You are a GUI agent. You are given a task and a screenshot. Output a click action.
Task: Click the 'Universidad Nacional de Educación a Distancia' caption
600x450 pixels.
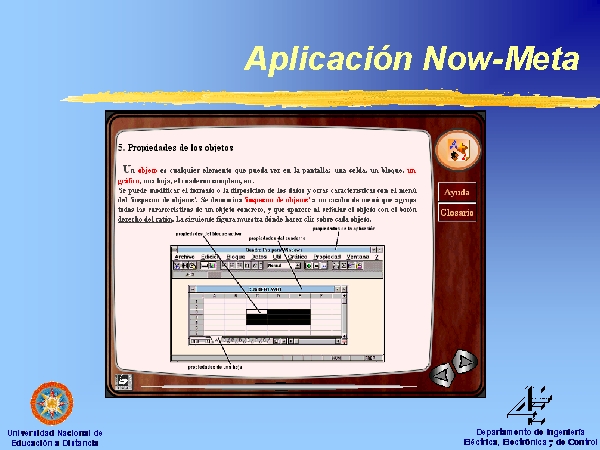click(55, 438)
